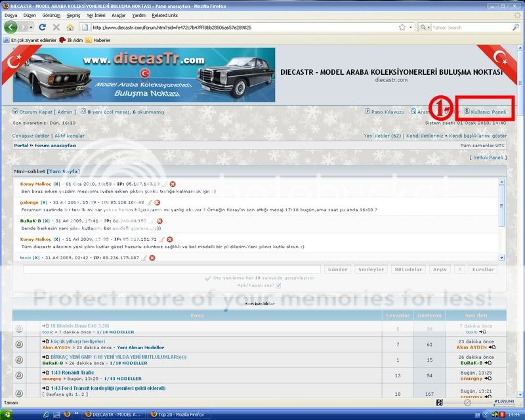The image size is (525, 420).
Task: View last post icon beside Akın AYDIN
Action: [492, 348]
